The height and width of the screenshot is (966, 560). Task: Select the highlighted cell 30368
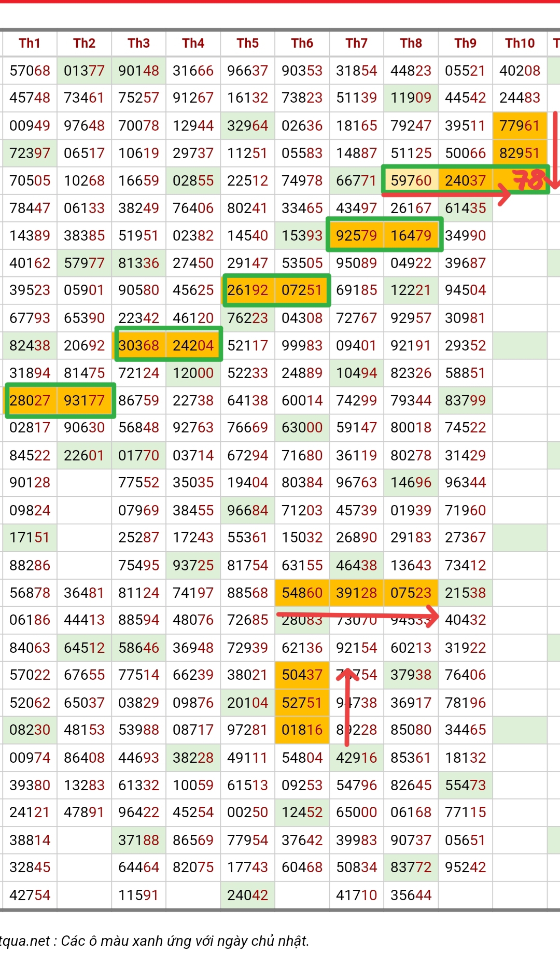(138, 345)
